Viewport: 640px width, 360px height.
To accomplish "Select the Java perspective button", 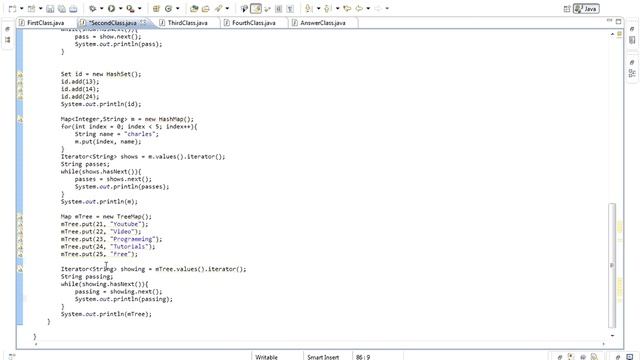I will point(586,9).
